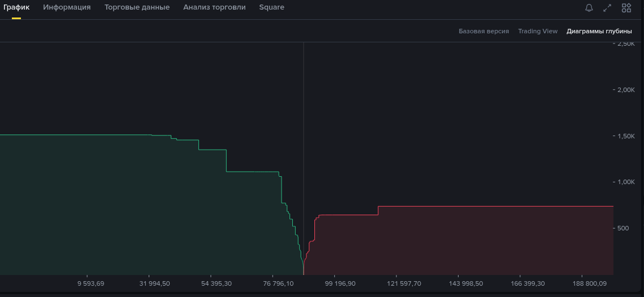The image size is (644, 297).
Task: Select the Торговые данные tab
Action: [x=137, y=7]
